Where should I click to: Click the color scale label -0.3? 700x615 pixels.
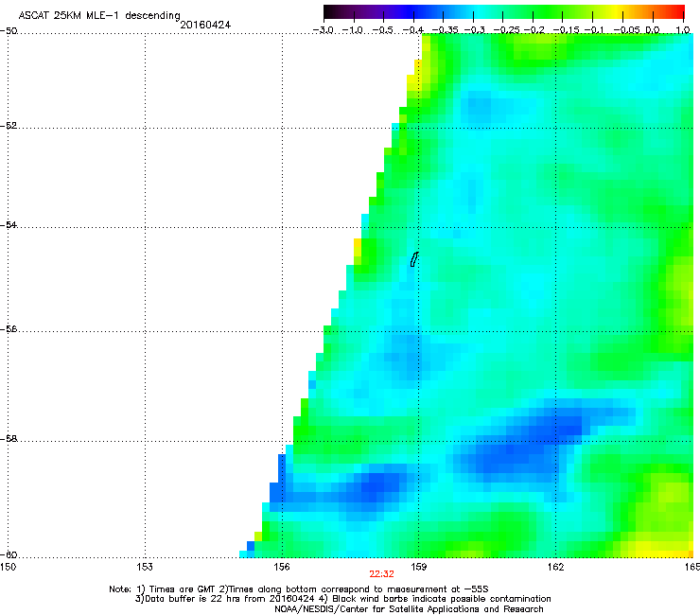[x=475, y=30]
